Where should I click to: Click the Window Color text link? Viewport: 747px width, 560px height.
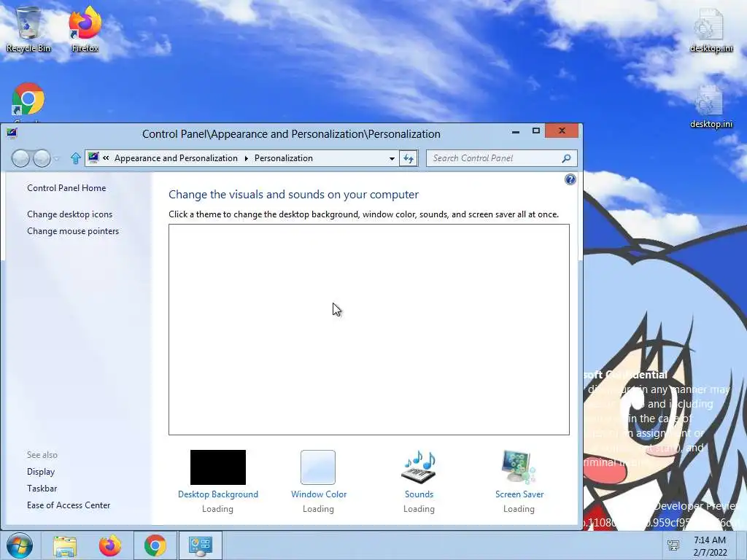319,494
